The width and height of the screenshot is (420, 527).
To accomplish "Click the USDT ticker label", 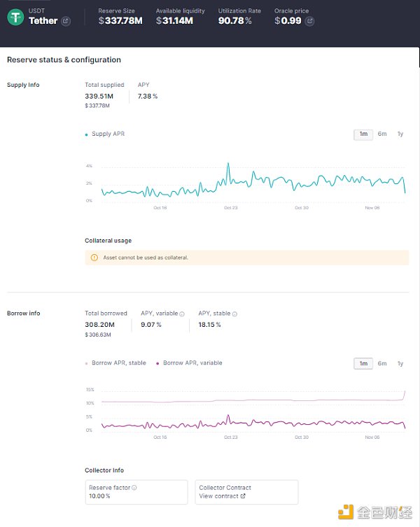I will (x=36, y=10).
